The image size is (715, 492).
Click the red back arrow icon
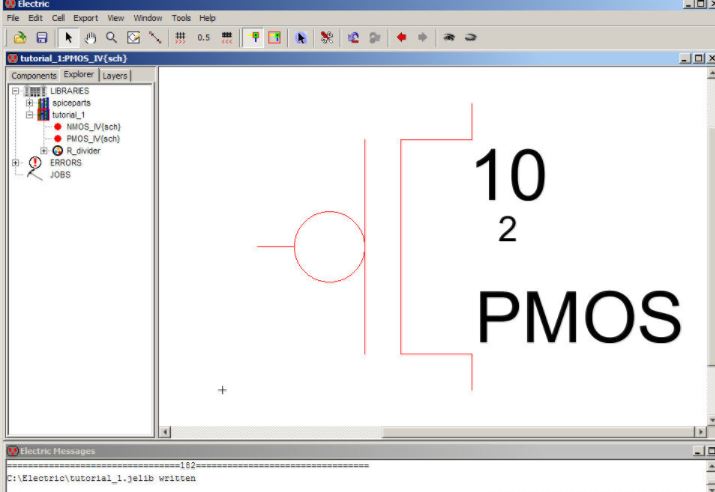click(x=401, y=38)
